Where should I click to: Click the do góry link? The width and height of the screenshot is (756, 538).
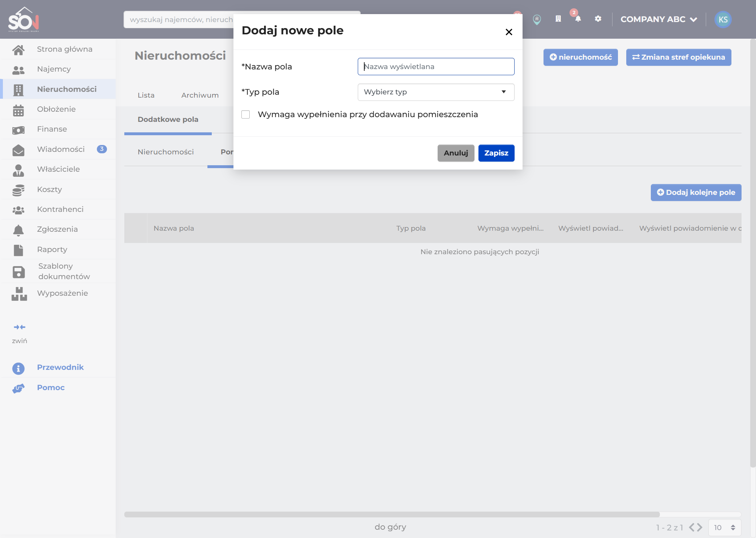[x=390, y=527]
